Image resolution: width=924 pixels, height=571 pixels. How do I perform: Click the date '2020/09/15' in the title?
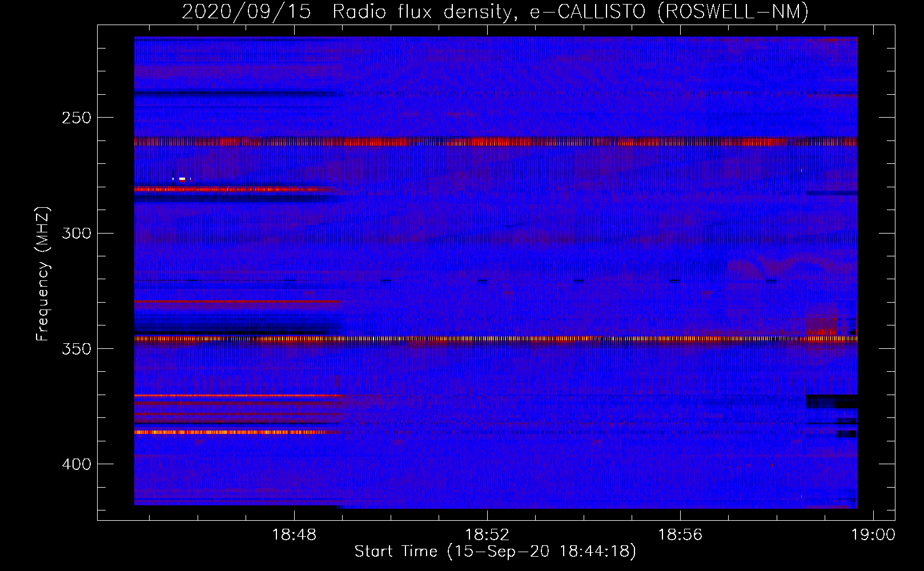(x=246, y=11)
